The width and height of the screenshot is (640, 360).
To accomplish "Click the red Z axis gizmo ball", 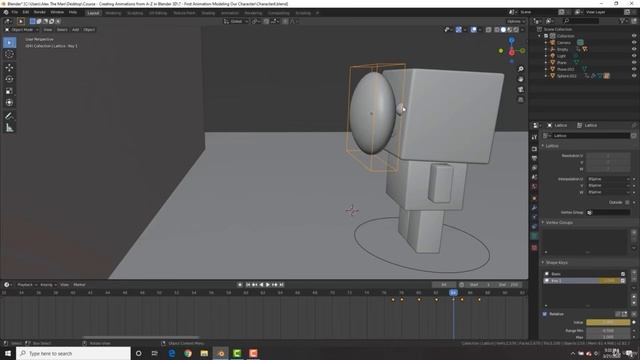I will pos(511,53).
